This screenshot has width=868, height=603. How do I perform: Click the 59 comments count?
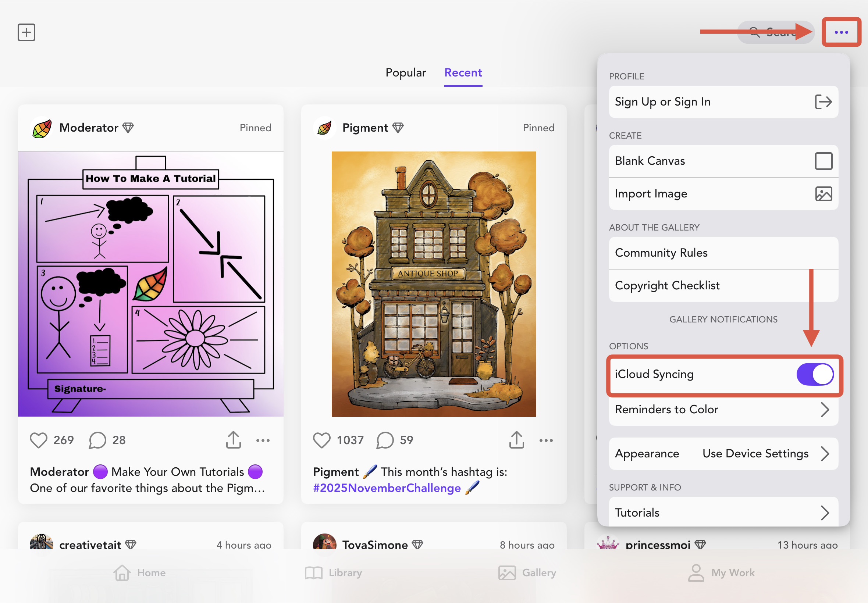pyautogui.click(x=407, y=440)
